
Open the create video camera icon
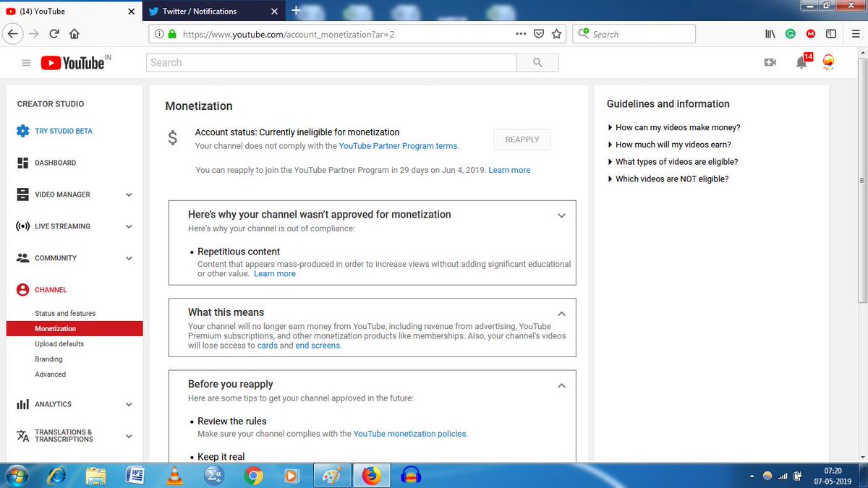click(x=770, y=63)
